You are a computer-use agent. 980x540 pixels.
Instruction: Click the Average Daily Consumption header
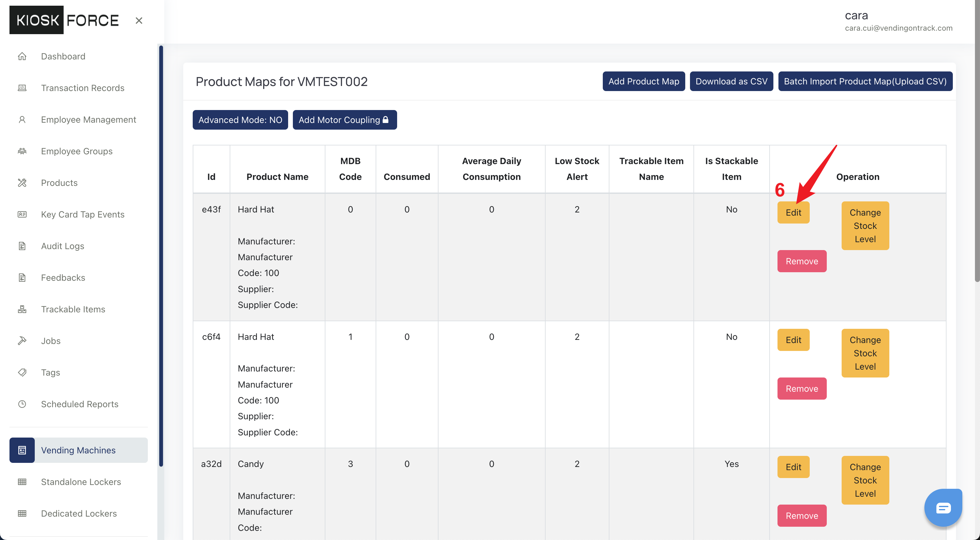click(492, 169)
